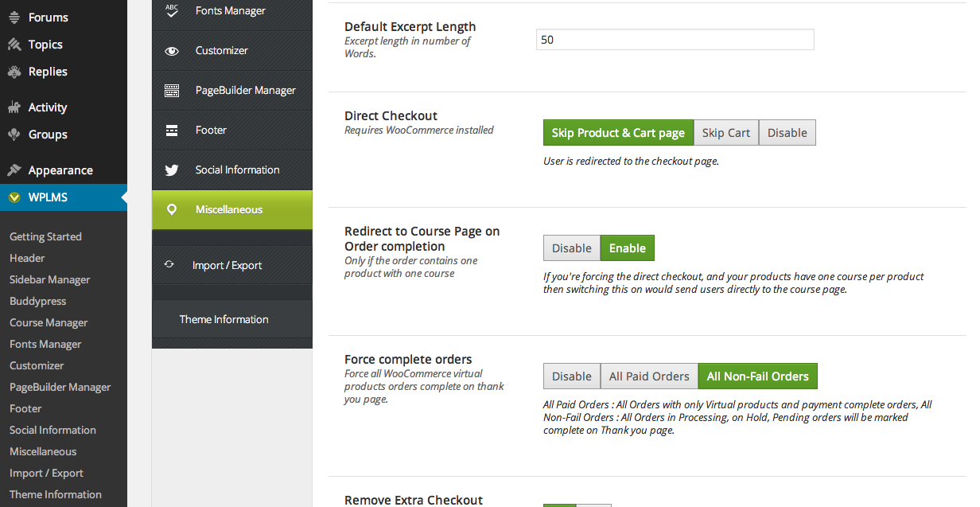980x507 pixels.
Task: Click the Activity icon
Action: [x=14, y=107]
